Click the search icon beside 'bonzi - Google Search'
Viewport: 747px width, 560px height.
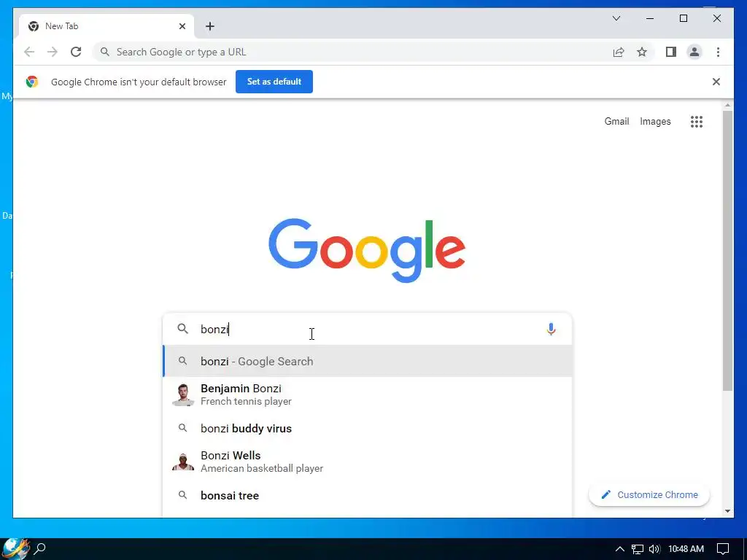182,361
